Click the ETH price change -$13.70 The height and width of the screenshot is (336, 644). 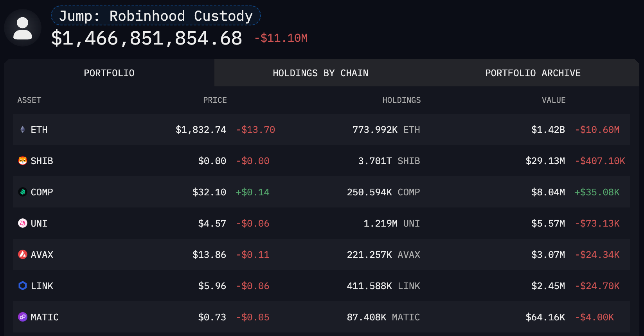pos(255,130)
